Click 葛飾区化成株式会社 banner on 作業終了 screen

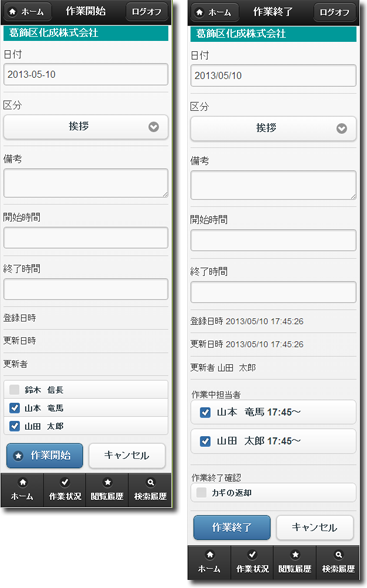(273, 34)
